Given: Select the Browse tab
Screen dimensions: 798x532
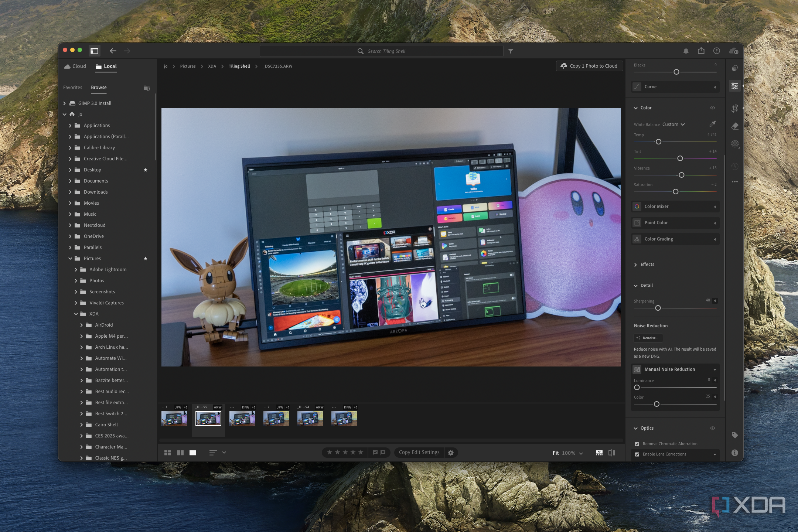Looking at the screenshot, I should [99, 88].
